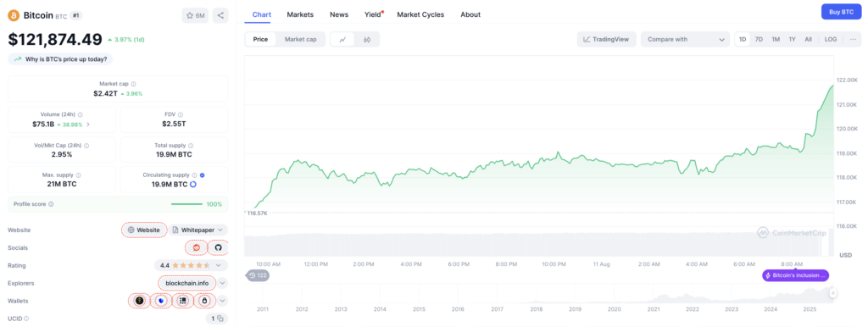
Task: Open the GitHub social link
Action: coord(218,247)
